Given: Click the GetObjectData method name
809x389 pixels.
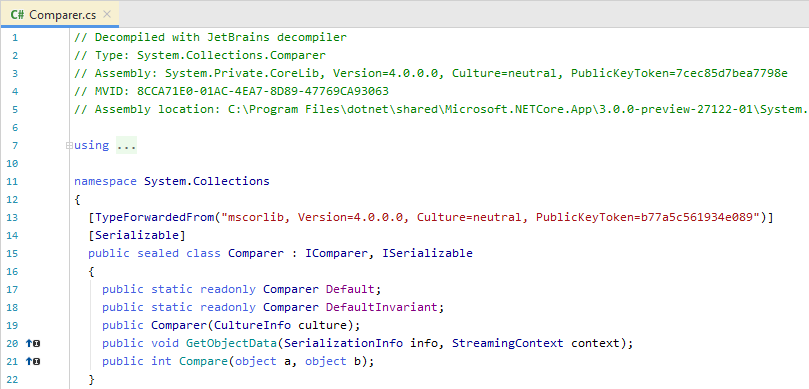Looking at the screenshot, I should tap(232, 343).
